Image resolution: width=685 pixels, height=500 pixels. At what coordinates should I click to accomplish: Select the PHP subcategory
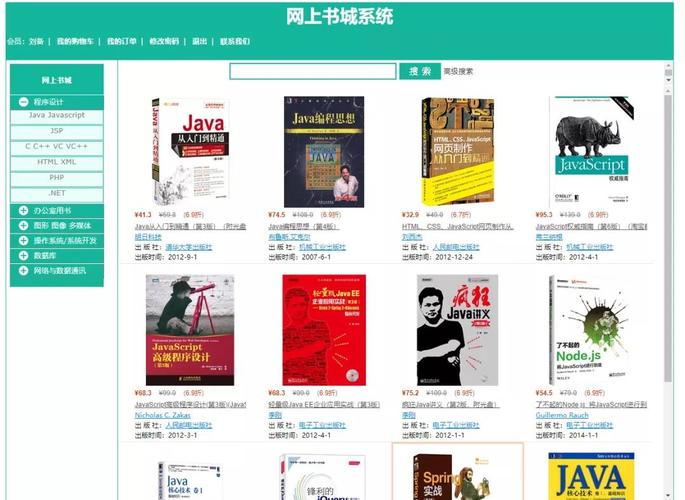pyautogui.click(x=57, y=178)
